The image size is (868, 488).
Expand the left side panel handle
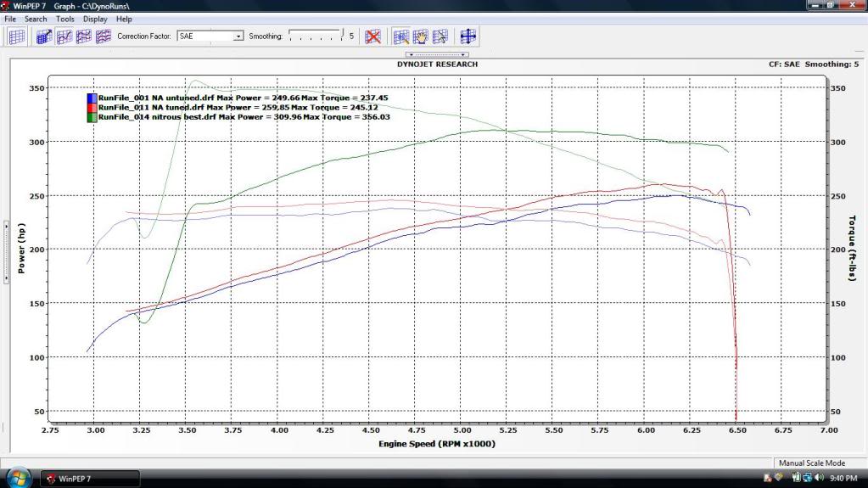point(6,252)
